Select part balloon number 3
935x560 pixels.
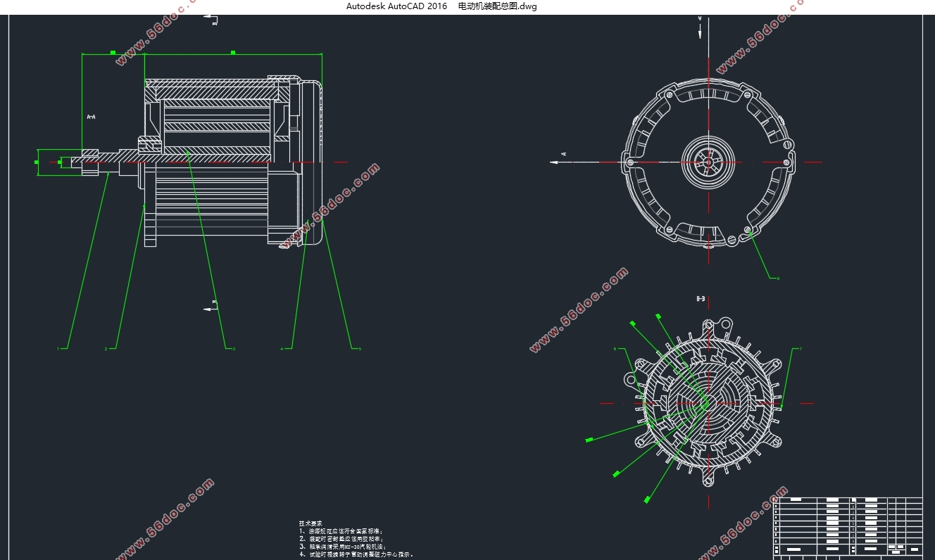point(234,348)
